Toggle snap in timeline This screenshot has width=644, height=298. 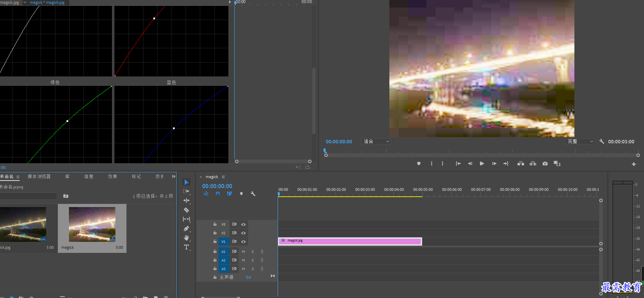[x=218, y=194]
